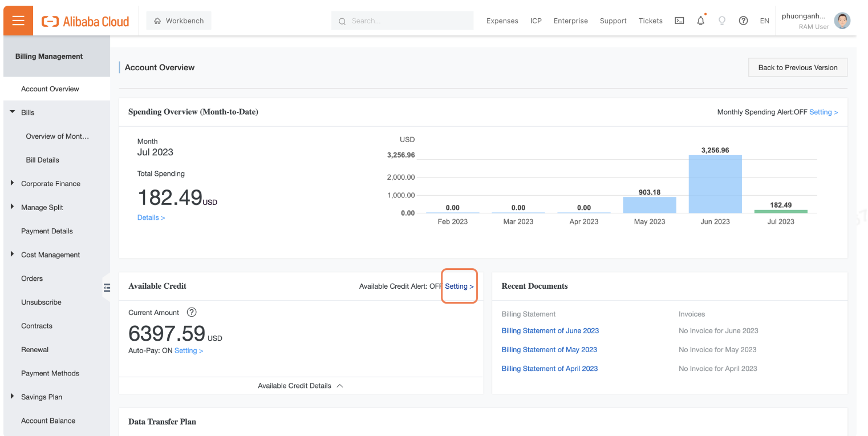
Task: Open the notification bell
Action: [x=700, y=21]
